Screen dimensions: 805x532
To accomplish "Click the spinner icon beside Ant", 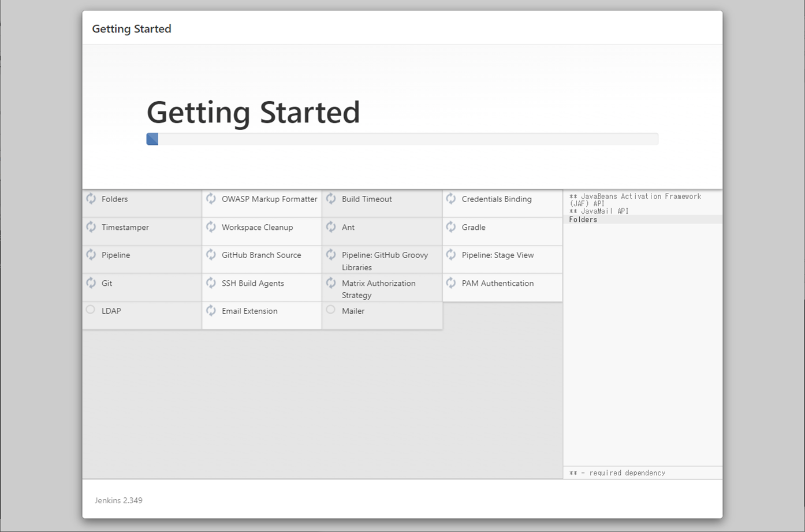I will point(331,227).
